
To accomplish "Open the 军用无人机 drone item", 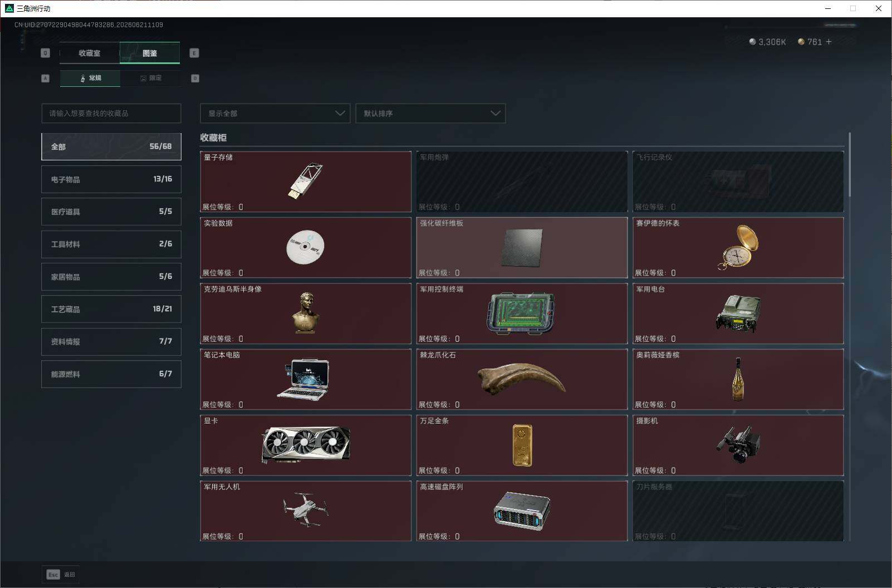I will click(306, 511).
